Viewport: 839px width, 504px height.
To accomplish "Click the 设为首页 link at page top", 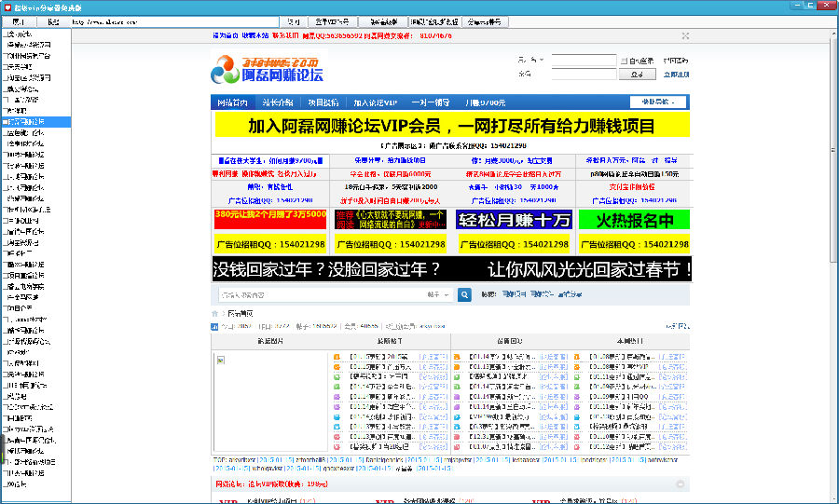I will point(226,35).
